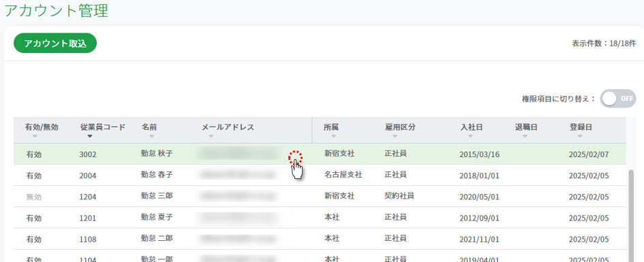Sort by 従業員コード column arrow

click(90, 136)
